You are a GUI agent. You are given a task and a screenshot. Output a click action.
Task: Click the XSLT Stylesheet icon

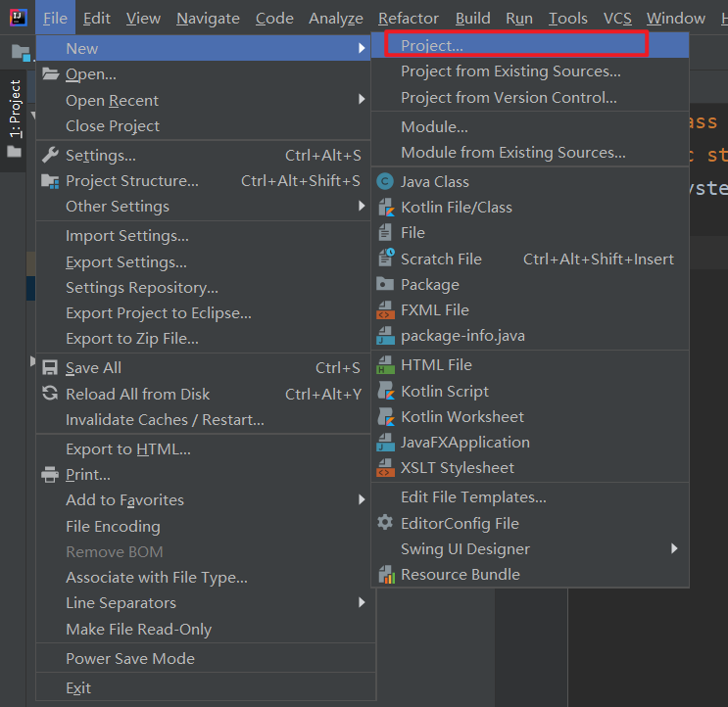tap(385, 468)
